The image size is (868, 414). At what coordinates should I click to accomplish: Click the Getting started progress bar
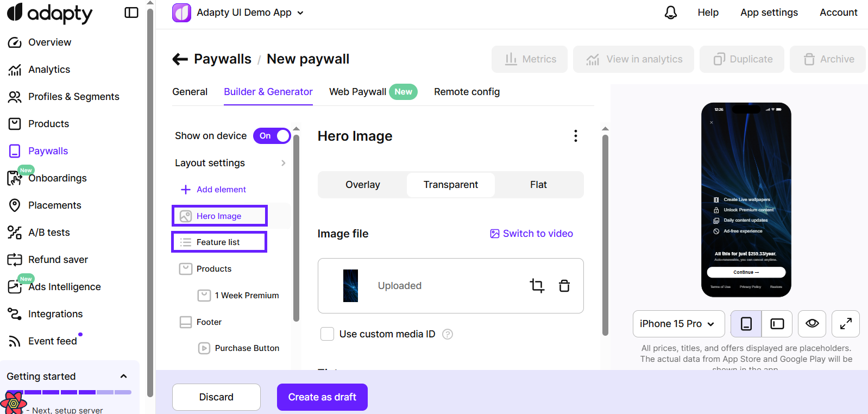tap(69, 392)
